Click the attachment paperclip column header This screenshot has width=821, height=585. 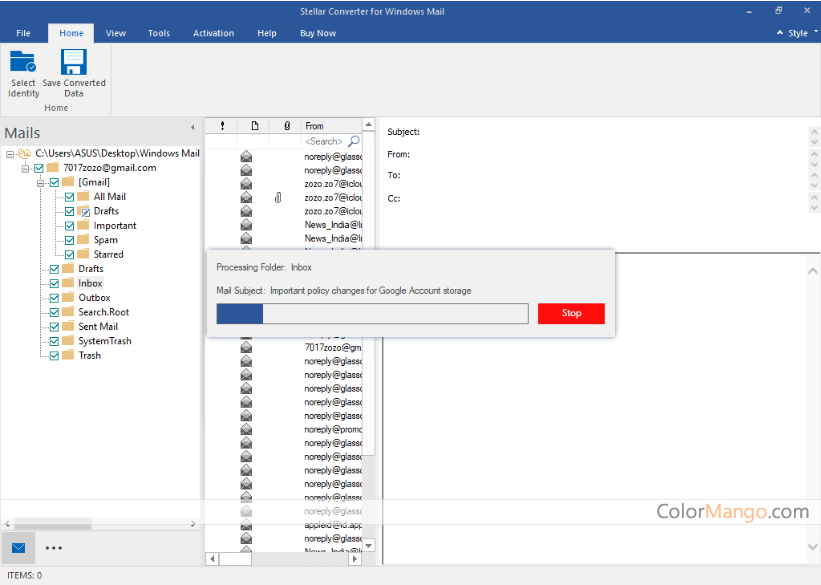(x=287, y=126)
